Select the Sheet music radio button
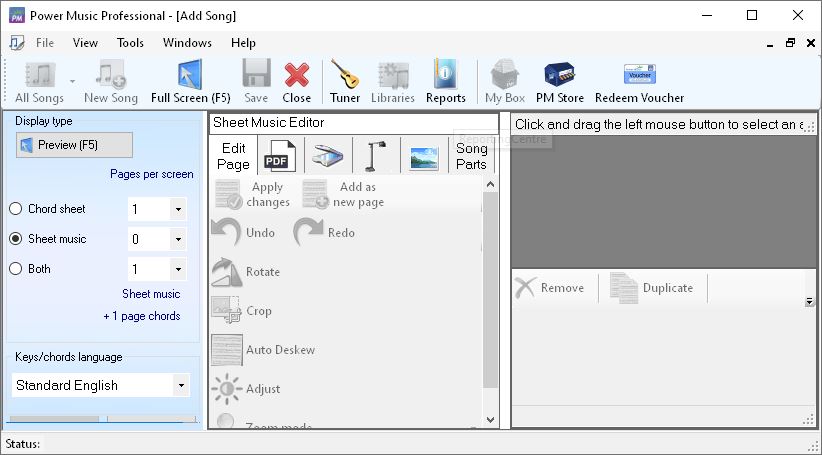822x455 pixels. coord(15,239)
